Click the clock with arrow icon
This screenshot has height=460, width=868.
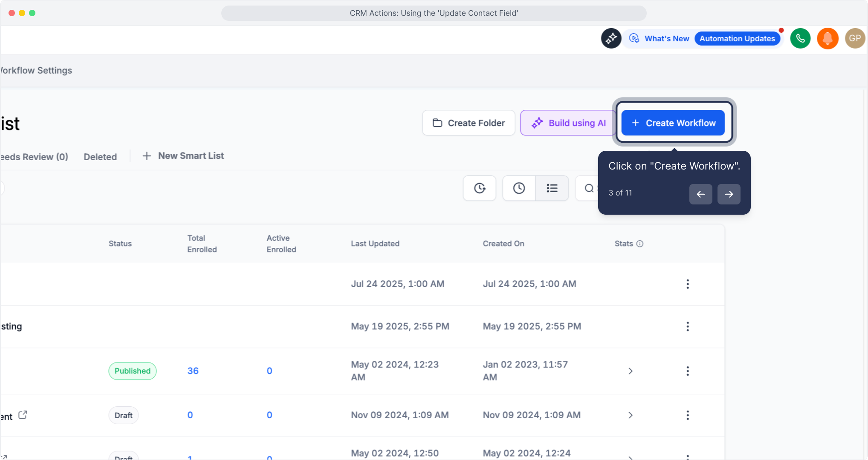(x=480, y=188)
